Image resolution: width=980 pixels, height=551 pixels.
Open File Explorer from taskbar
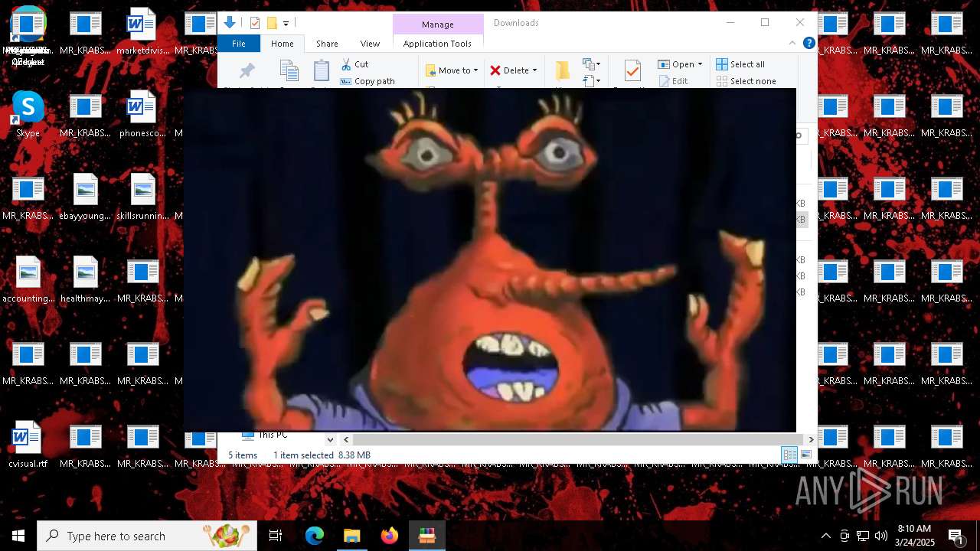click(352, 536)
